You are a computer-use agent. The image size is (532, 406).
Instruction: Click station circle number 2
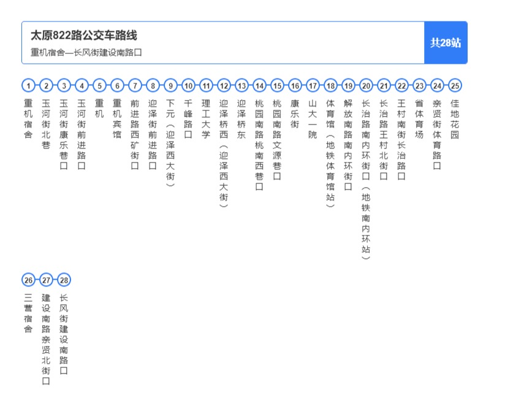pos(46,85)
